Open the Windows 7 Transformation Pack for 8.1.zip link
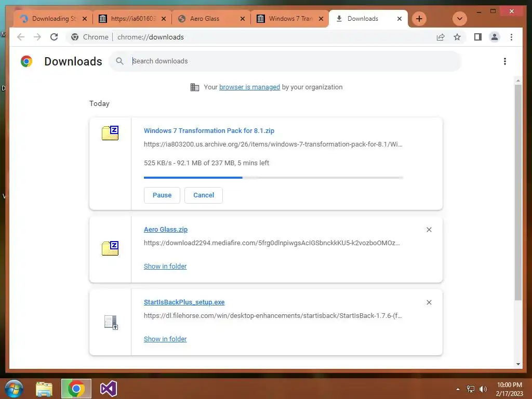This screenshot has height=399, width=532. pos(209,130)
